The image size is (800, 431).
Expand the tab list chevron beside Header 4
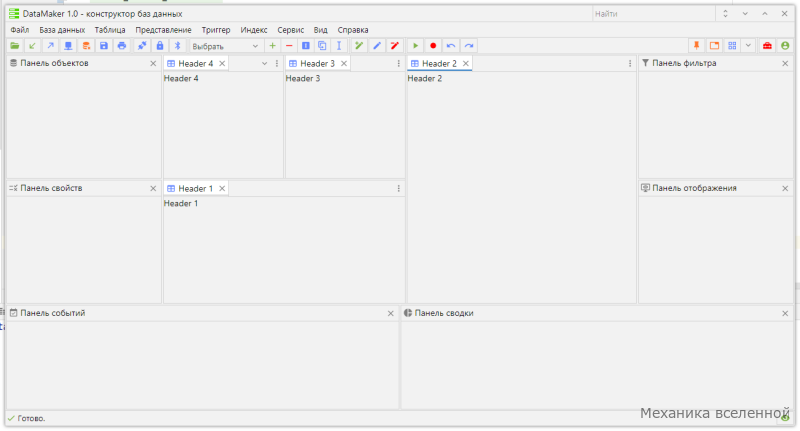[264, 64]
